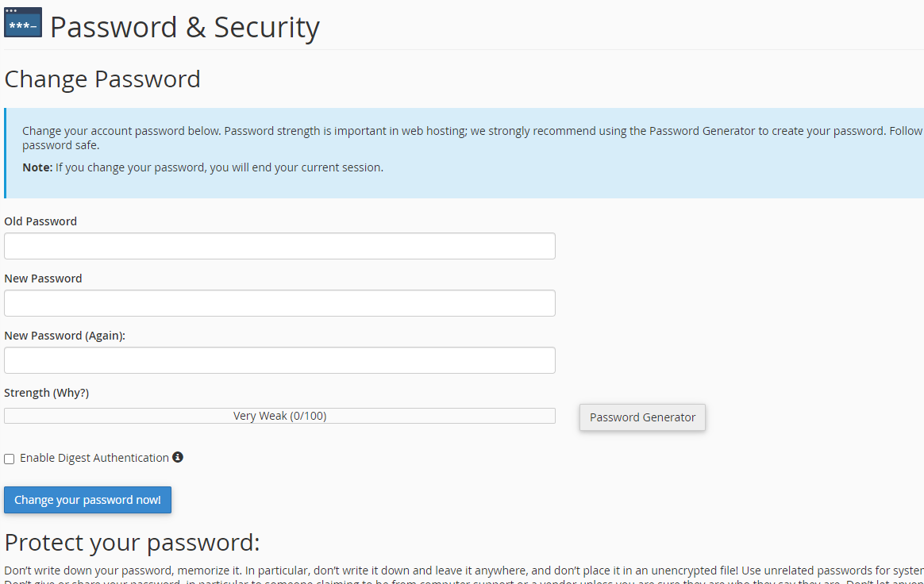Click the Enable Digest Authentication label text
Screen dimensions: 924x584
[94, 458]
